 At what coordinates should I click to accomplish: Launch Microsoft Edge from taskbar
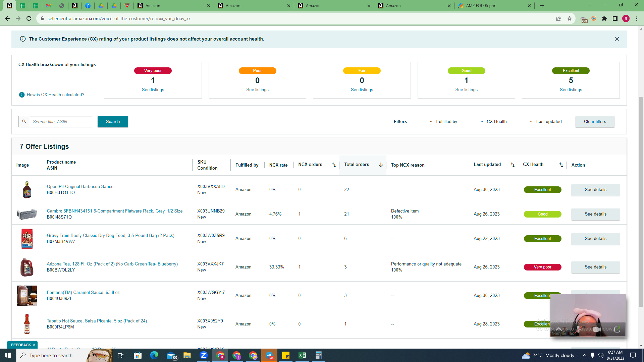pos(154,355)
